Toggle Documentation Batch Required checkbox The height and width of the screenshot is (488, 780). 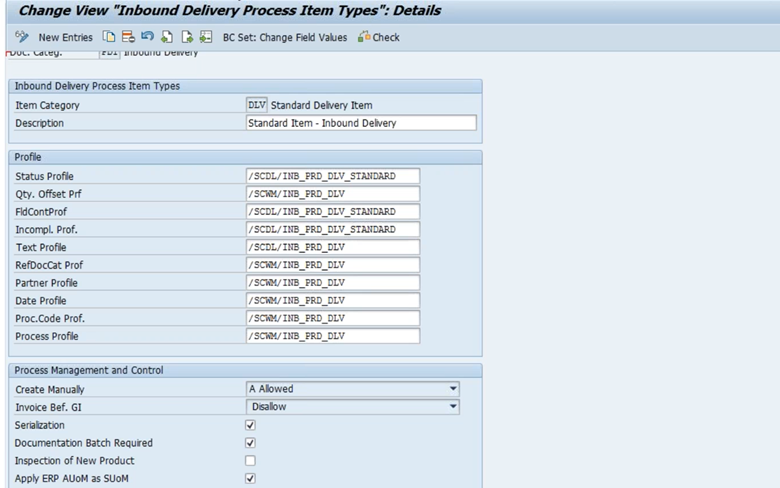[x=251, y=443]
